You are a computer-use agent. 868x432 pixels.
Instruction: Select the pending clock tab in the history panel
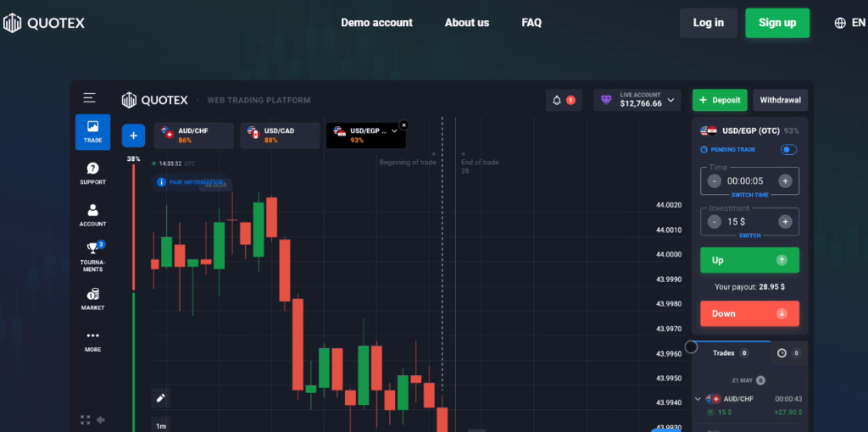coord(789,353)
